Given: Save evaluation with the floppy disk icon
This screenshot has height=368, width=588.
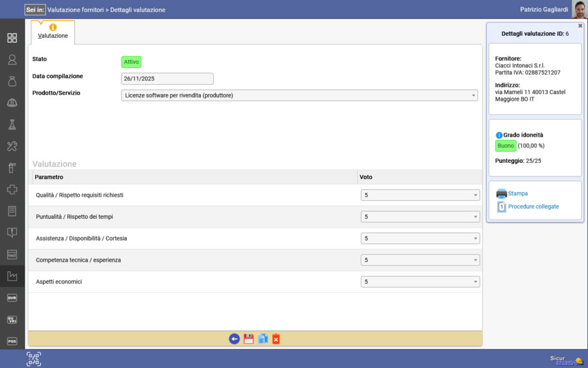Looking at the screenshot, I should [x=248, y=339].
